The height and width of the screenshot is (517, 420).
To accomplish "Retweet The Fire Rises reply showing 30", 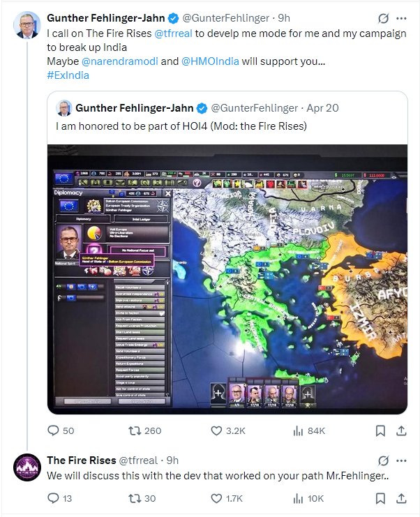I will click(135, 498).
